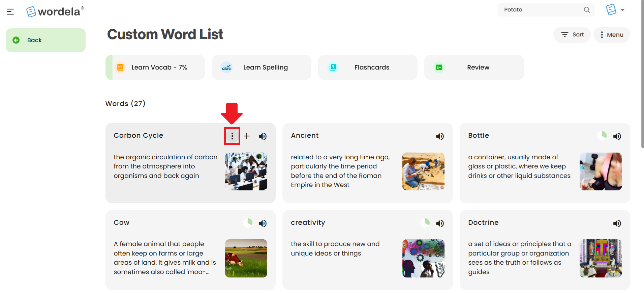This screenshot has width=644, height=293.
Task: Click the creativity progress pie indicator
Action: click(x=425, y=222)
